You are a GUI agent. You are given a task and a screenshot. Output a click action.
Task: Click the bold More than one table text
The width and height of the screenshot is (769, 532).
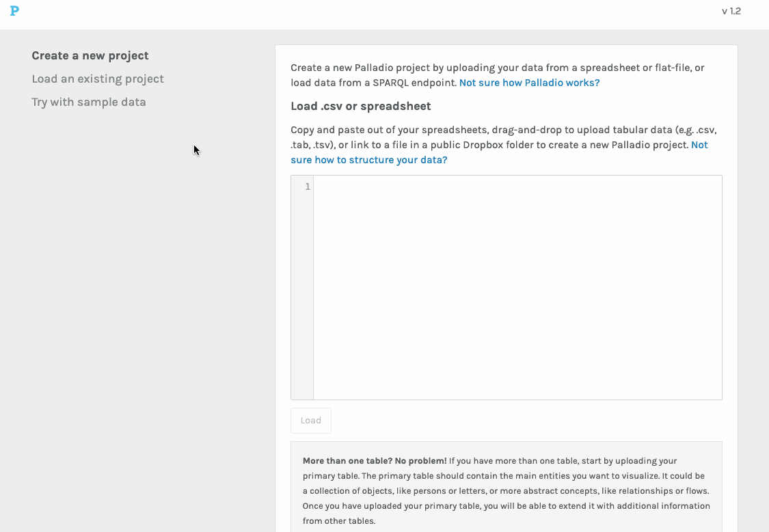[x=375, y=461]
